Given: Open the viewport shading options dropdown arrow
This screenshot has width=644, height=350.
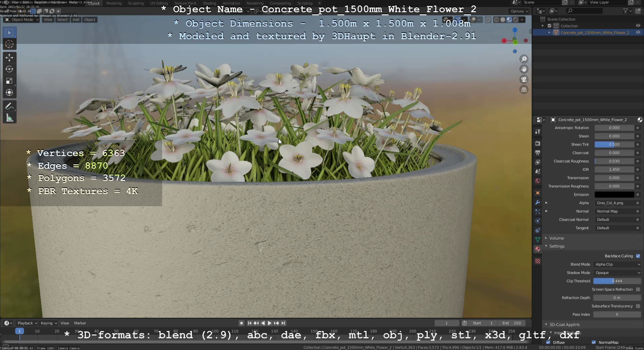Looking at the screenshot, I should [522, 20].
